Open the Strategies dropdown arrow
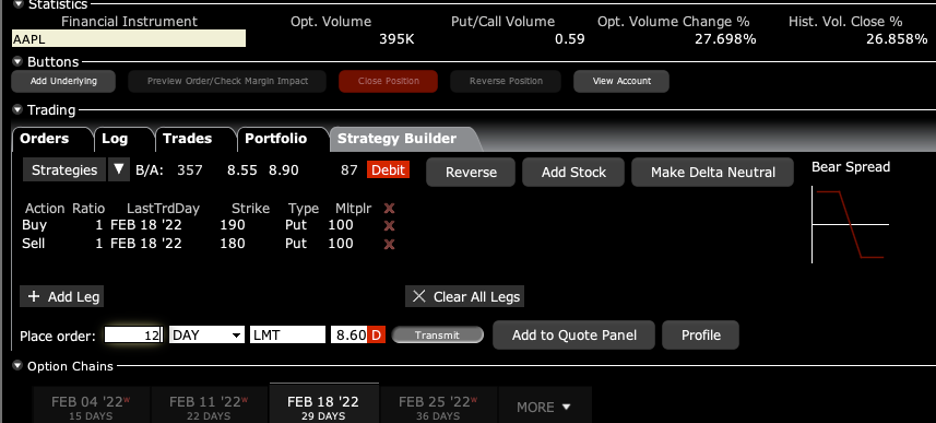 pos(119,170)
